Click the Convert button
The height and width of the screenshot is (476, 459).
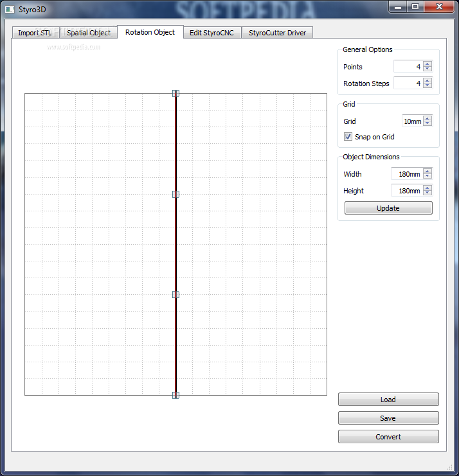pyautogui.click(x=388, y=437)
